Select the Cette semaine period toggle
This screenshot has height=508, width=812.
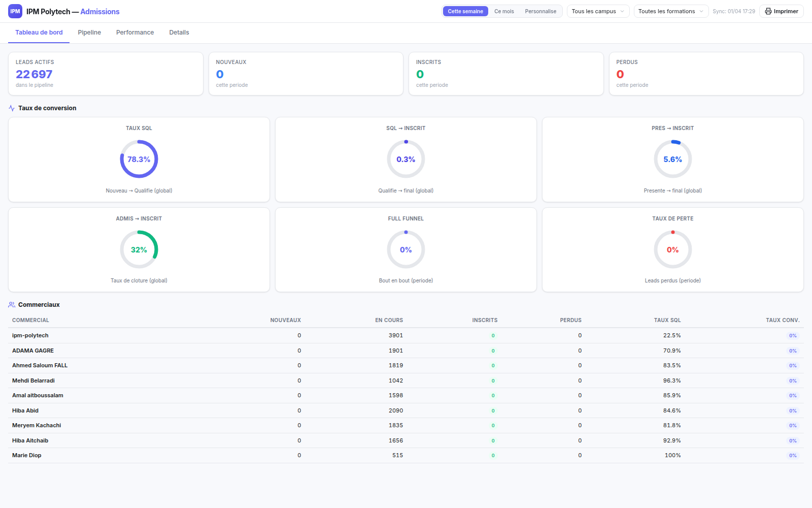(465, 11)
